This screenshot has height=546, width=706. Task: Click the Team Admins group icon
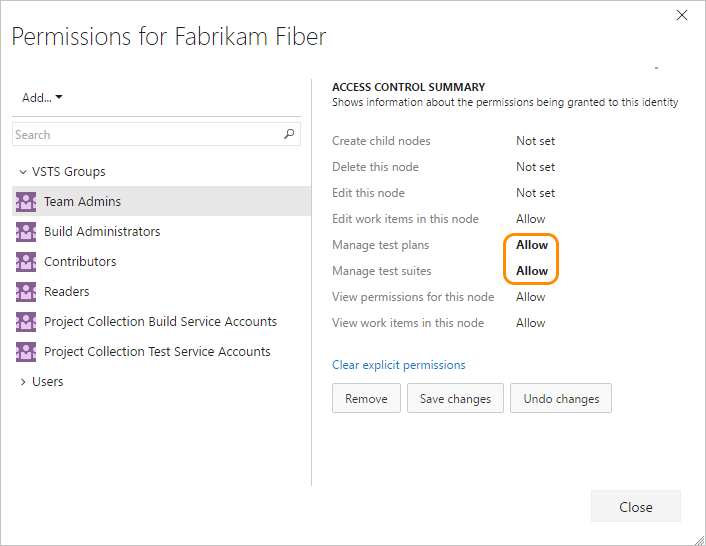pyautogui.click(x=26, y=202)
